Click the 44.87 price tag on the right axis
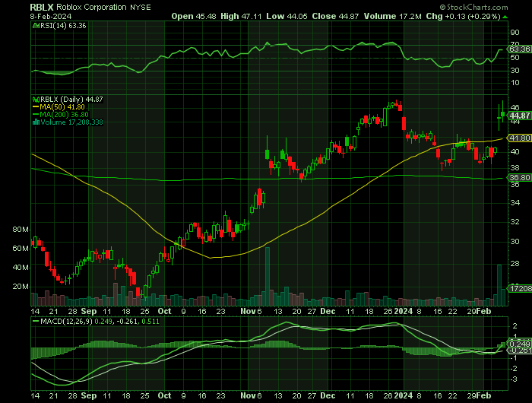This screenshot has height=403, width=532. 520,116
